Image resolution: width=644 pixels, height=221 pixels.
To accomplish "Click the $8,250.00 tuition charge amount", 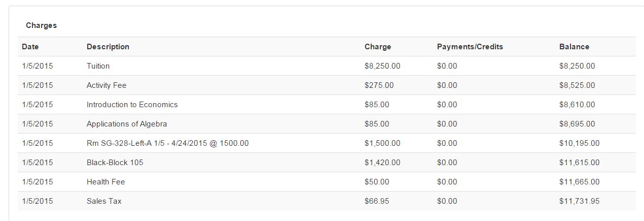I will coord(382,66).
